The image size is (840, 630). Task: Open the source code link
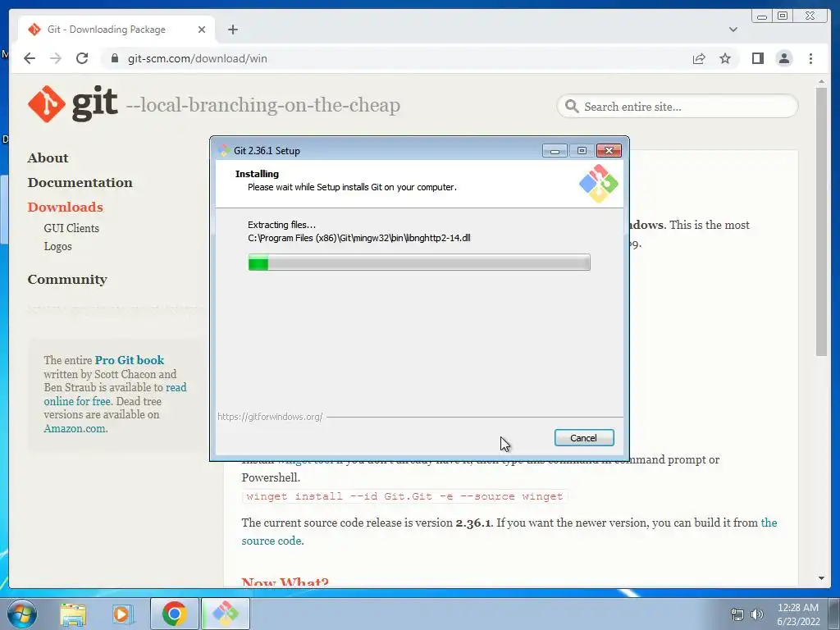[x=272, y=541]
